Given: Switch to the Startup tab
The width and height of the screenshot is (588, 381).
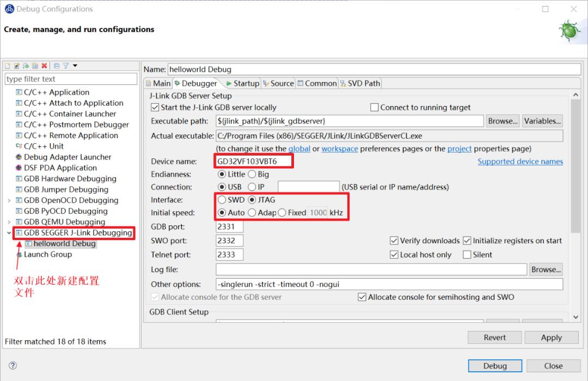Looking at the screenshot, I should click(242, 83).
